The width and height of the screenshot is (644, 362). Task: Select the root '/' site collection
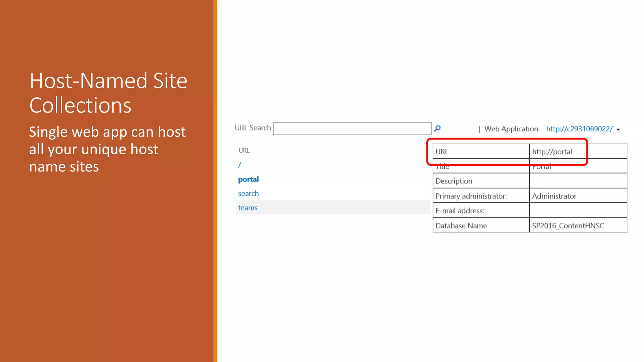point(240,165)
